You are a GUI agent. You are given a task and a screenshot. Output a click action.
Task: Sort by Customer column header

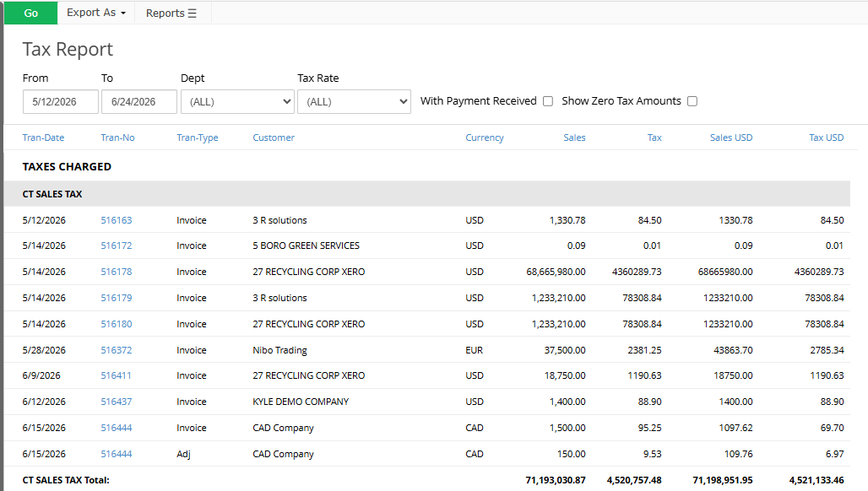pyautogui.click(x=274, y=138)
